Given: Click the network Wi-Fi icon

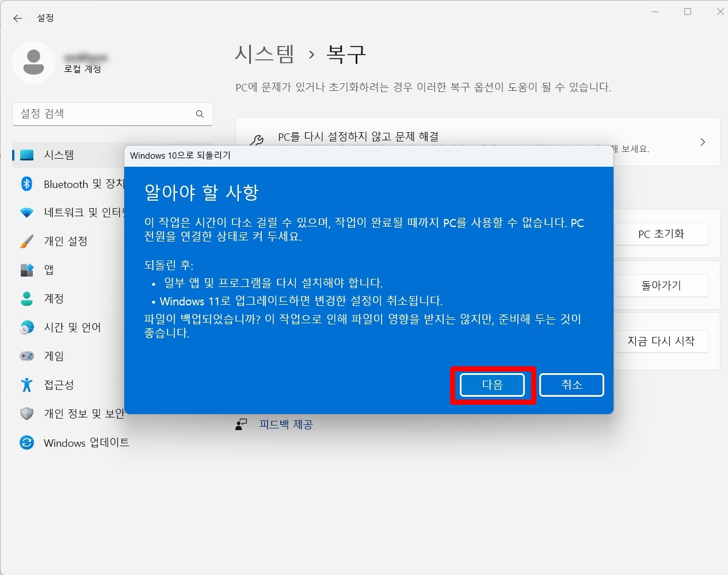Looking at the screenshot, I should 27,213.
